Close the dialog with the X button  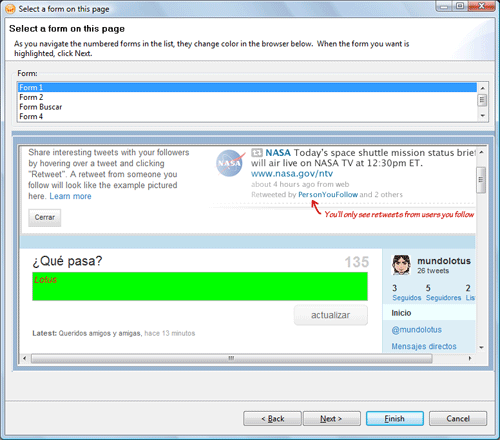point(481,7)
